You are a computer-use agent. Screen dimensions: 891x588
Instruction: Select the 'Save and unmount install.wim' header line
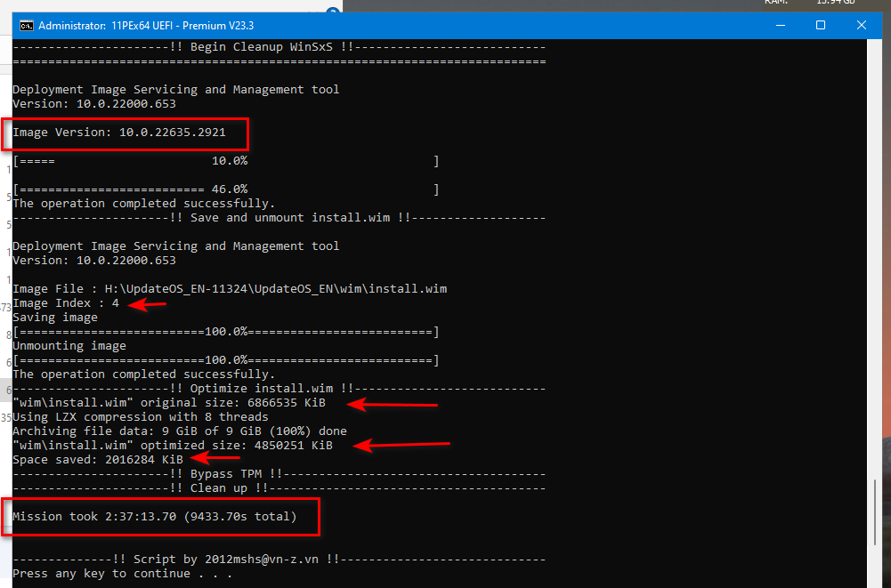[x=279, y=218]
